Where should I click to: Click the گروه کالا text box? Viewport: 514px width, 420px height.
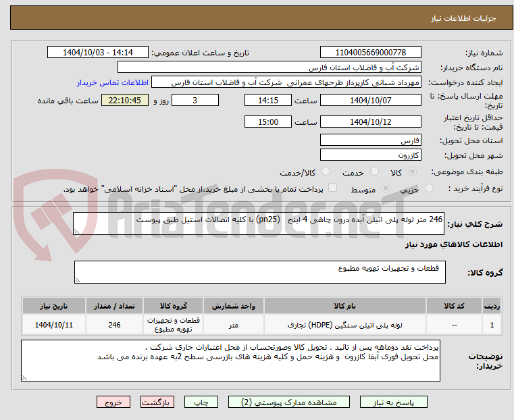coord(259,272)
